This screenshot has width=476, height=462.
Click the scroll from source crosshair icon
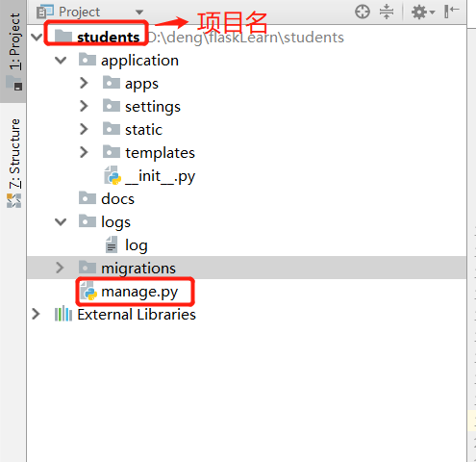pos(363,12)
